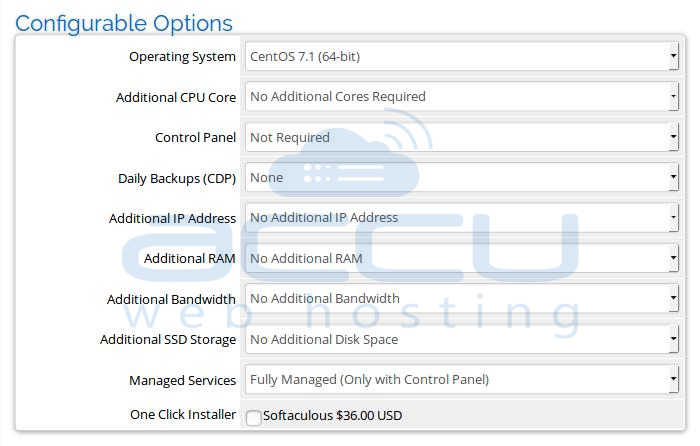Open the Additional CPU Core dropdown
Screen dimensions: 700x446
point(462,96)
